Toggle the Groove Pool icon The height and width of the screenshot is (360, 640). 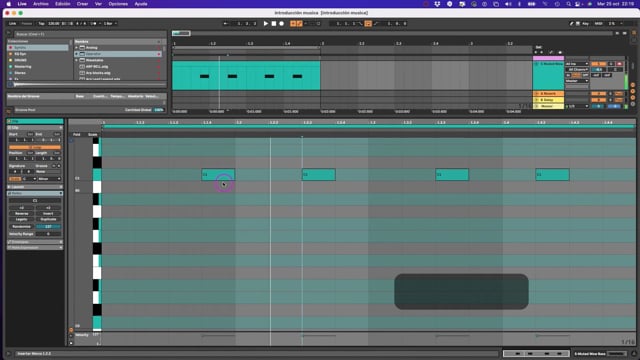point(9,110)
